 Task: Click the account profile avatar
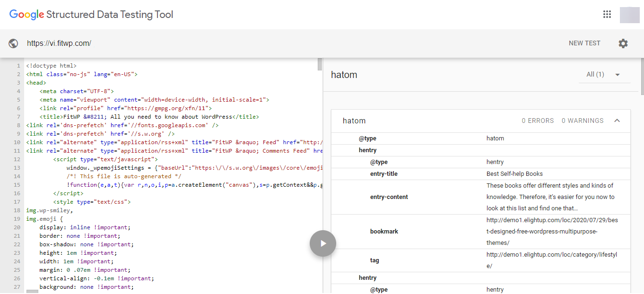pyautogui.click(x=629, y=15)
